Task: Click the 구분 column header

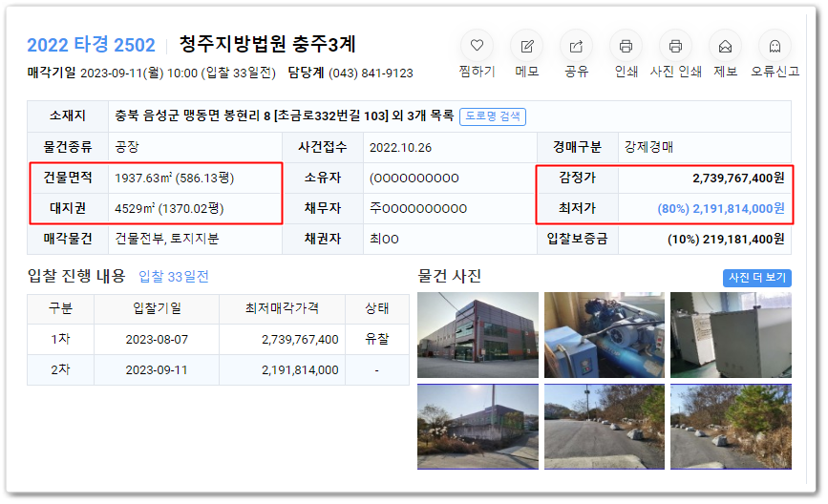Action: pyautogui.click(x=60, y=308)
